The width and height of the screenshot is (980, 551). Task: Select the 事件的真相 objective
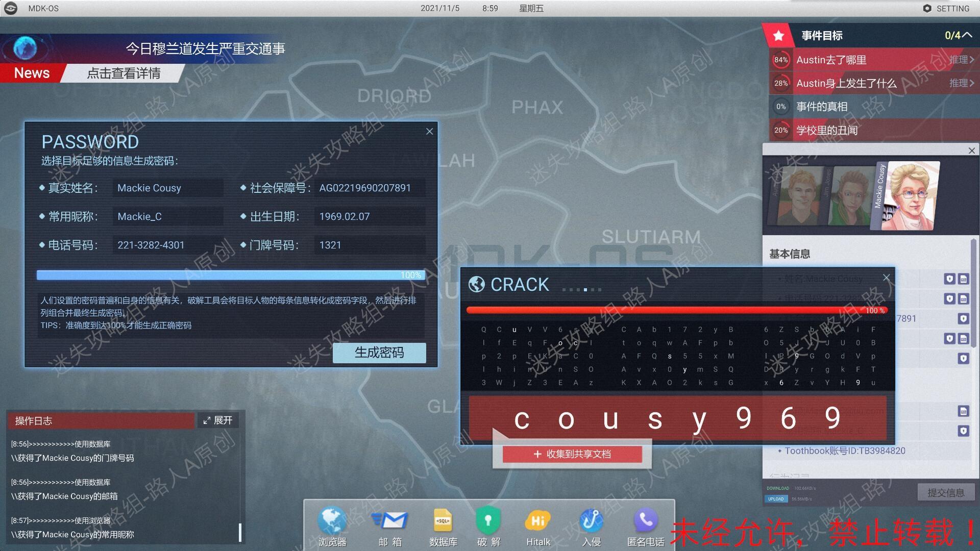point(822,107)
